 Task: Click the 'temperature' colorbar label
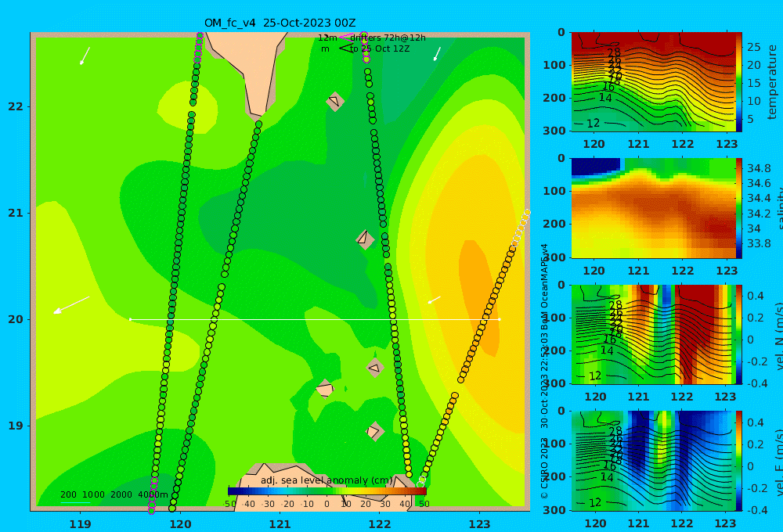click(x=773, y=82)
